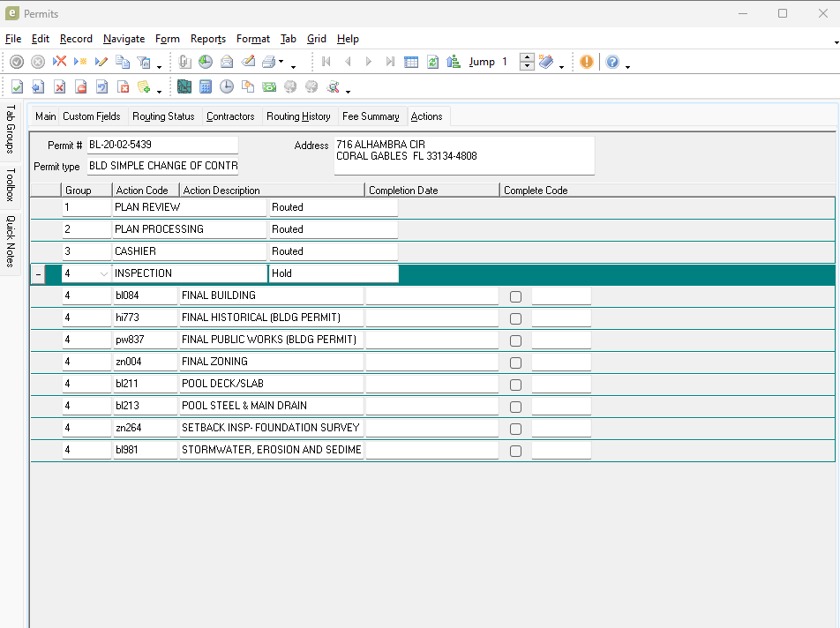Toggle the POOL DECK/SLAB checkbox
This screenshot has height=628, width=840.
point(516,385)
